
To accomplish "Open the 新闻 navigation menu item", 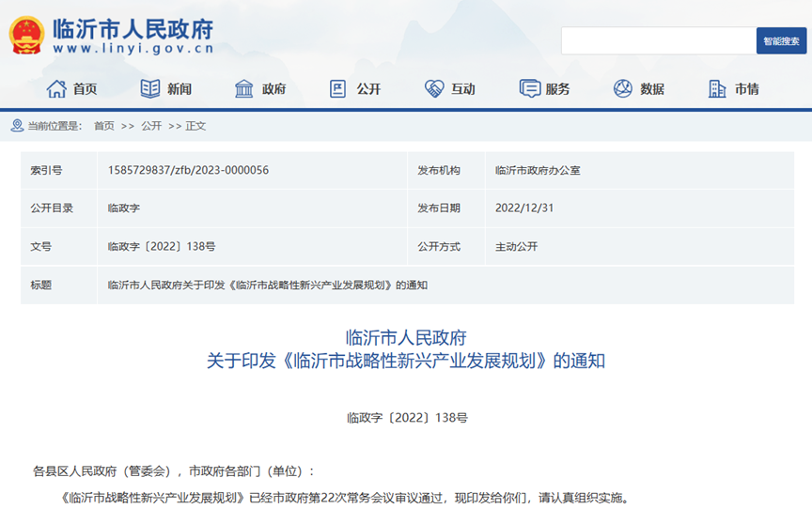I will click(x=180, y=89).
